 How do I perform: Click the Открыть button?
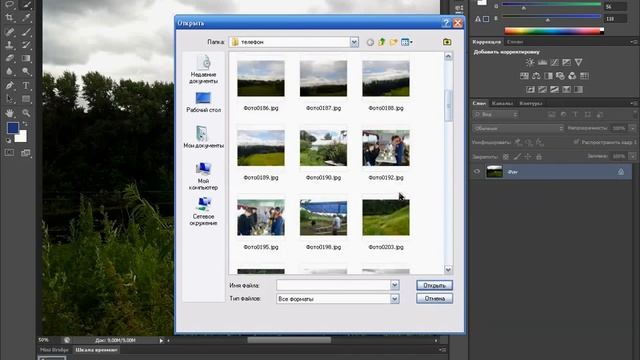[x=434, y=285]
